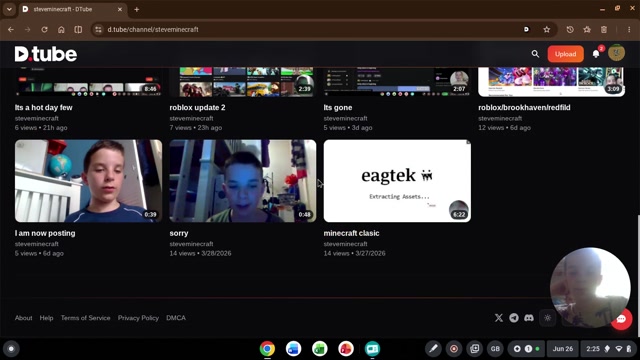Open the tab search dropdown arrow
640x360 pixels.
pos(9,9)
